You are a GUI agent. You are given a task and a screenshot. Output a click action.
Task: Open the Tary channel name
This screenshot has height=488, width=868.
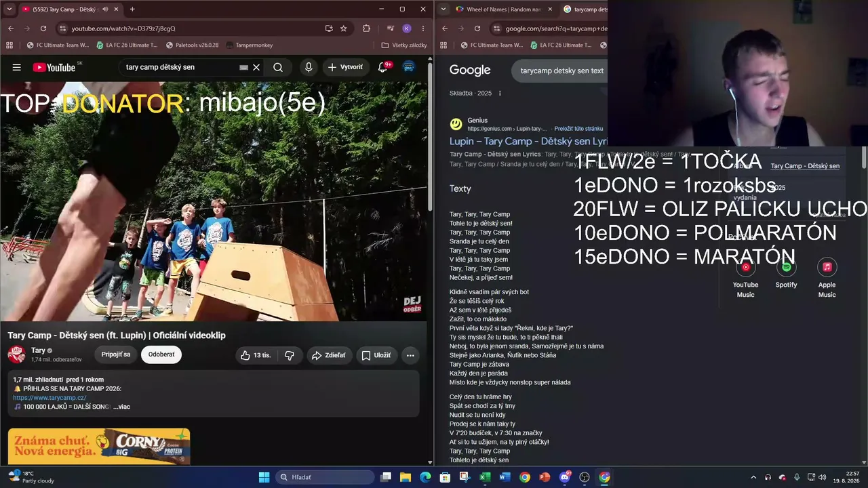[38, 350]
